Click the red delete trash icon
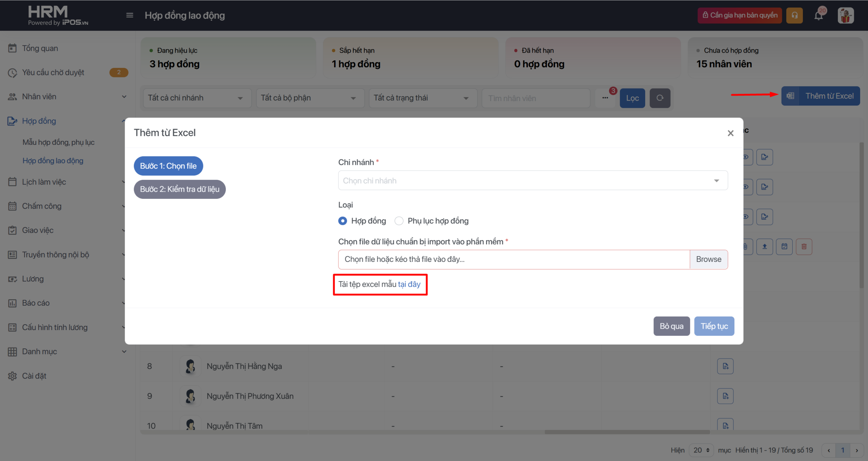This screenshot has height=461, width=868. click(804, 247)
